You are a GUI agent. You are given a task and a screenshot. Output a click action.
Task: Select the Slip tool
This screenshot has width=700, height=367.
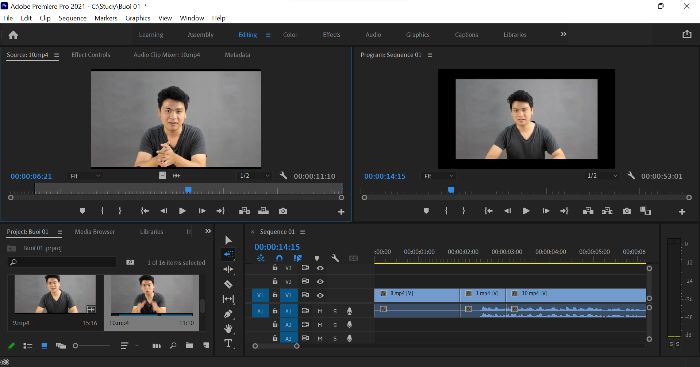coord(228,299)
